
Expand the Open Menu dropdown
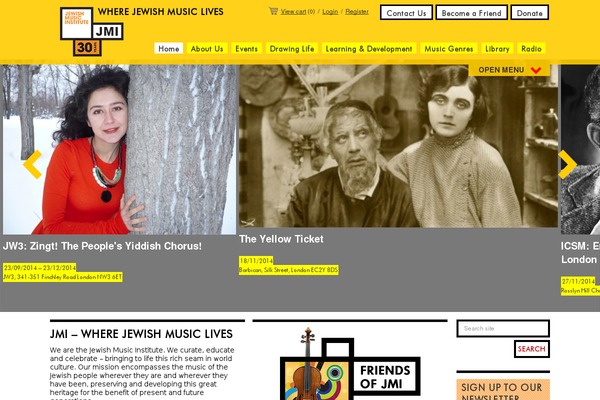pyautogui.click(x=509, y=70)
